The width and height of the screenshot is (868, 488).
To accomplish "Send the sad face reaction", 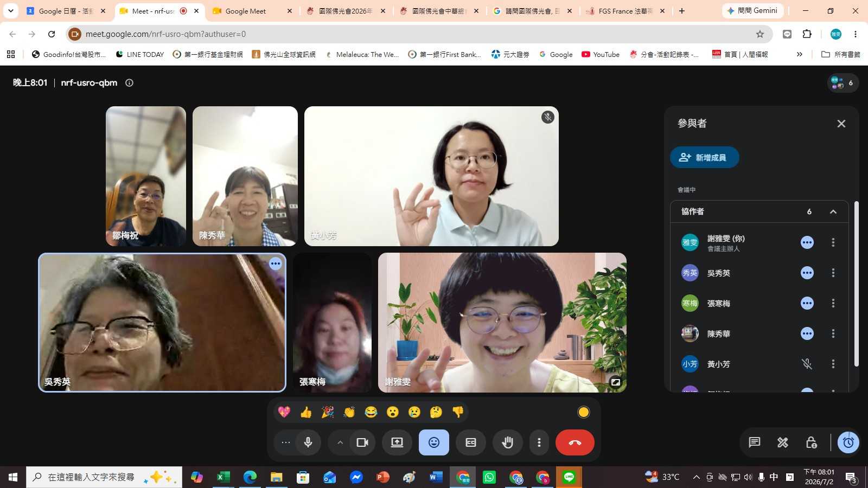I will (x=414, y=412).
